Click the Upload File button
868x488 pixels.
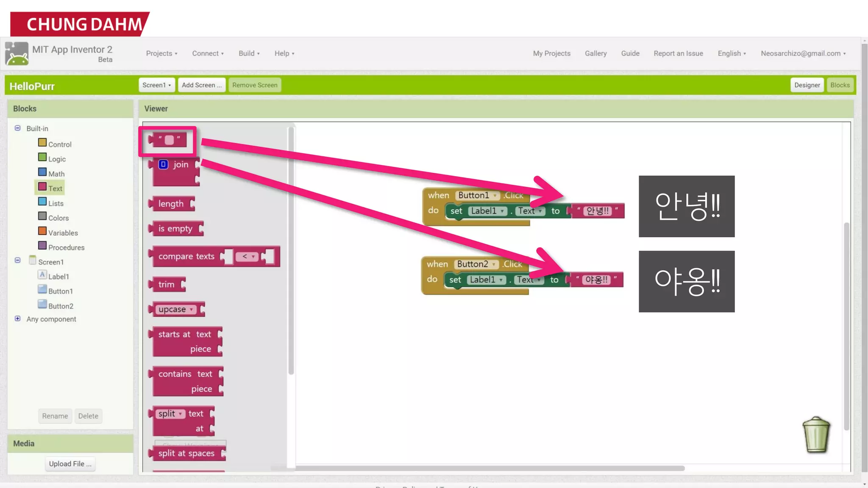click(70, 464)
